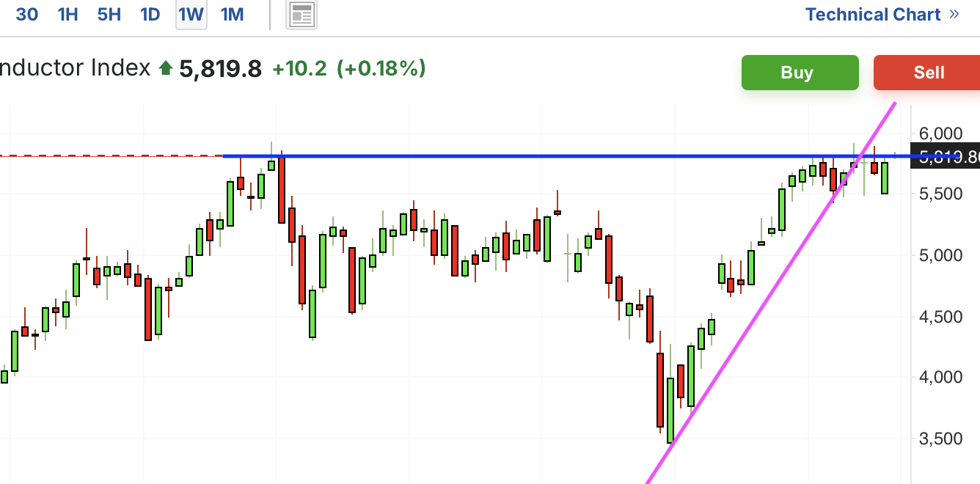Image resolution: width=980 pixels, height=484 pixels.
Task: Click the black current price tag on axis
Action: [945, 156]
